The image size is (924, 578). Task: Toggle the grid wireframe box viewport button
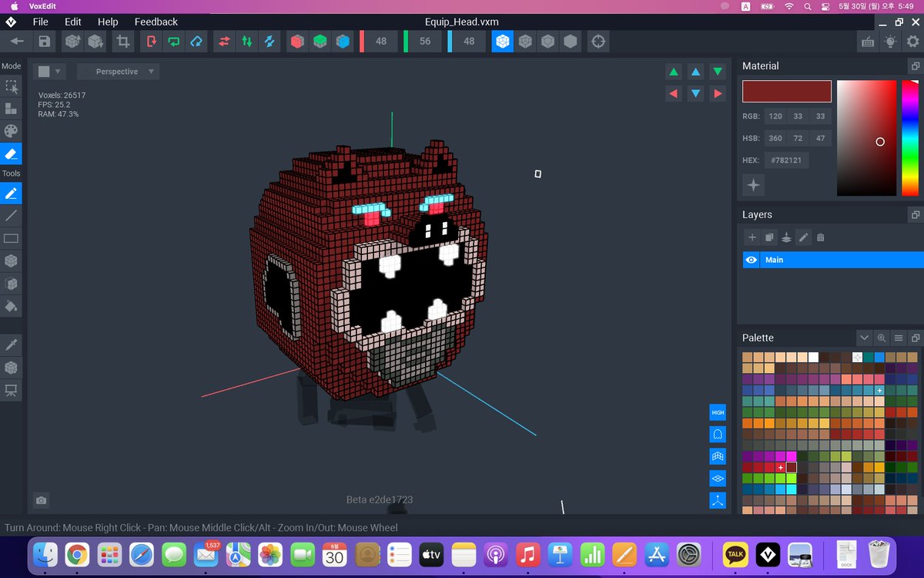[718, 457]
